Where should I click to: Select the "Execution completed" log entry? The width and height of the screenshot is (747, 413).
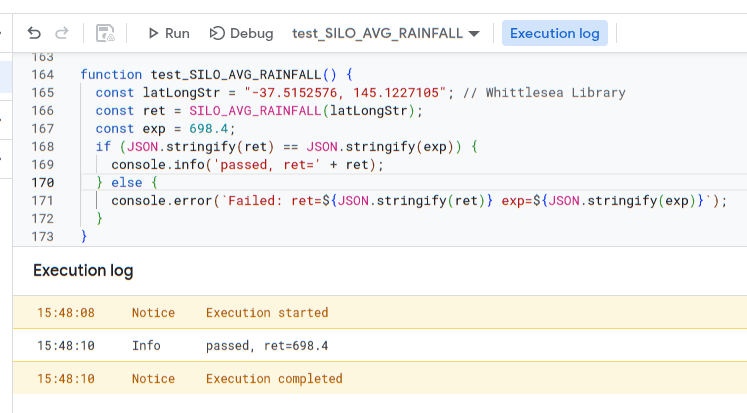(x=273, y=379)
